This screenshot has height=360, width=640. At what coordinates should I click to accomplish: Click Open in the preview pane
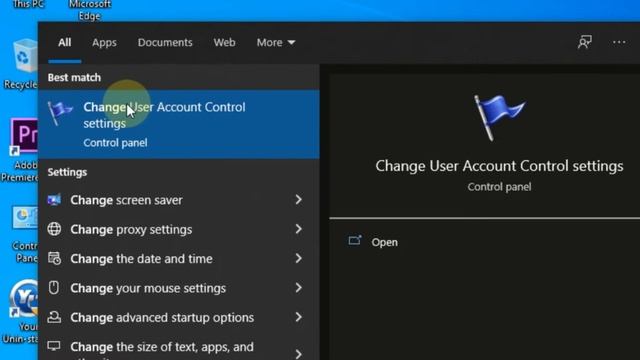(x=384, y=242)
